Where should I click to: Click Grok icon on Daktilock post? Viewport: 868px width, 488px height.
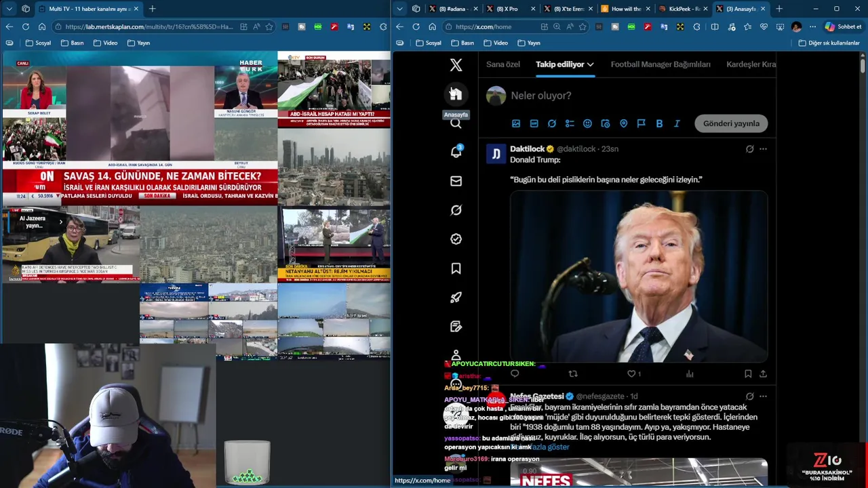(749, 149)
